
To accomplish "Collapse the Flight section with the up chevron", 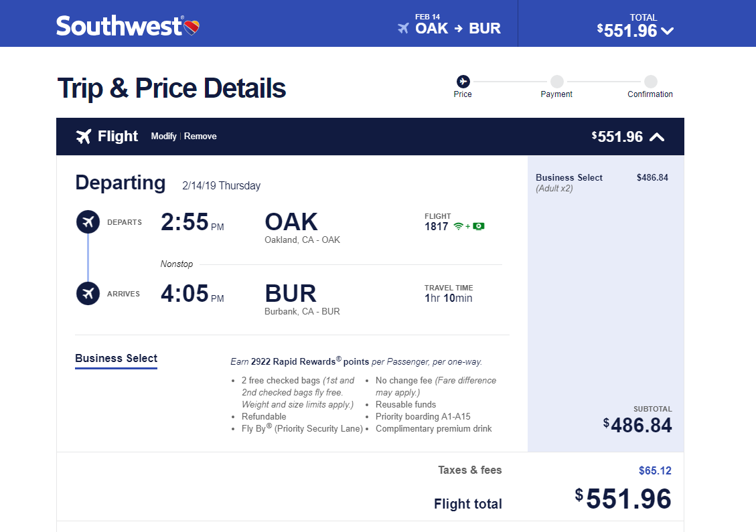I will [x=657, y=137].
